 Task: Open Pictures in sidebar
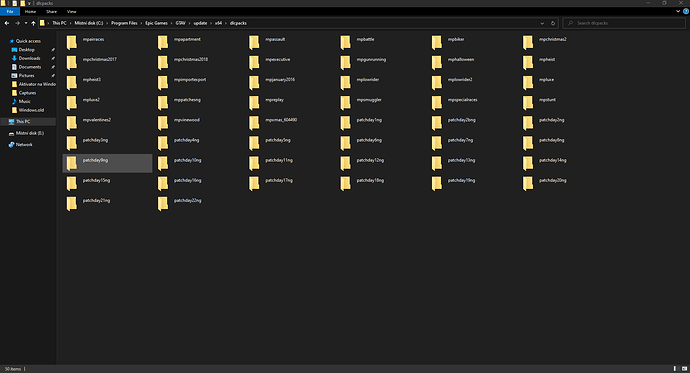pyautogui.click(x=26, y=76)
